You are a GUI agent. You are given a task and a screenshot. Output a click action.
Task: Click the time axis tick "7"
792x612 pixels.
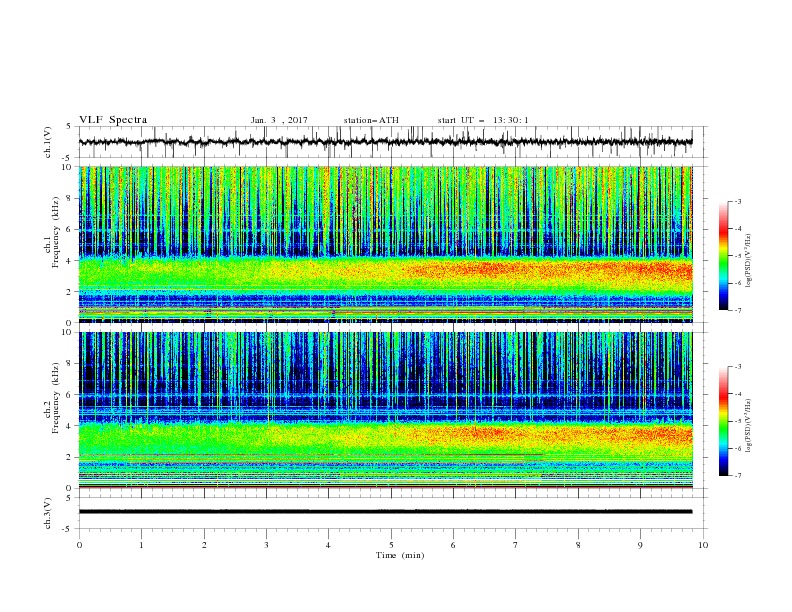516,545
